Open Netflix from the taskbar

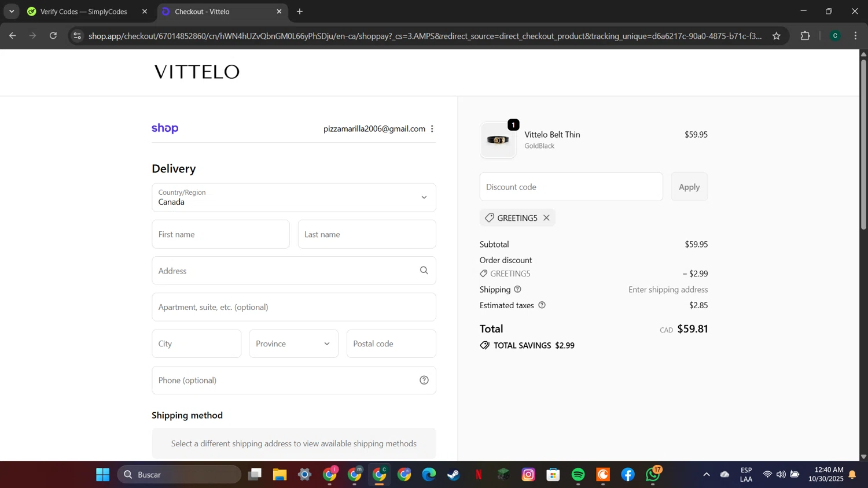(x=479, y=475)
